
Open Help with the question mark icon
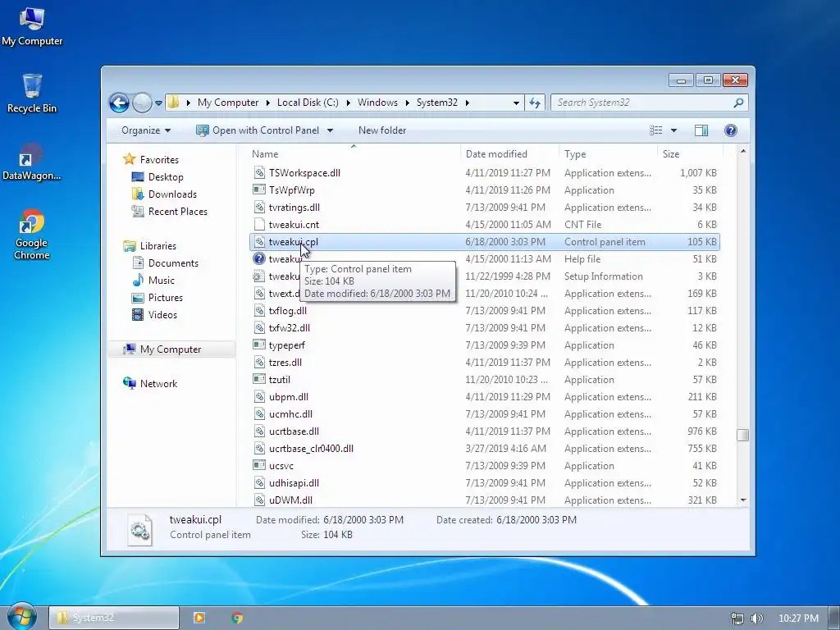tap(731, 130)
